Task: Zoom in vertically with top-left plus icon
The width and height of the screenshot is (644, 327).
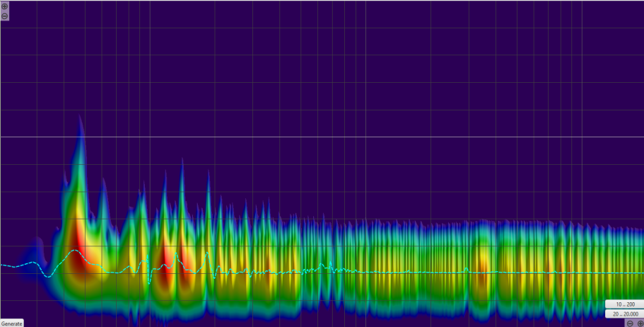Action: 5,6
